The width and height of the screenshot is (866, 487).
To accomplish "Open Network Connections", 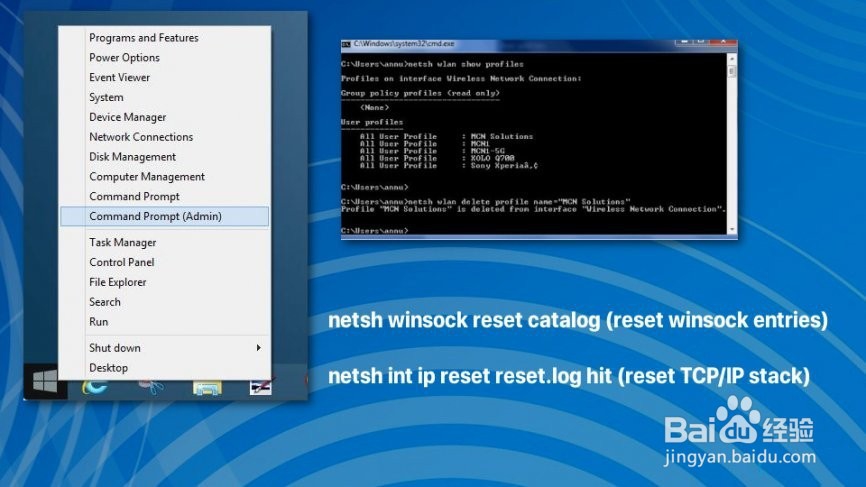I will pos(165,137).
